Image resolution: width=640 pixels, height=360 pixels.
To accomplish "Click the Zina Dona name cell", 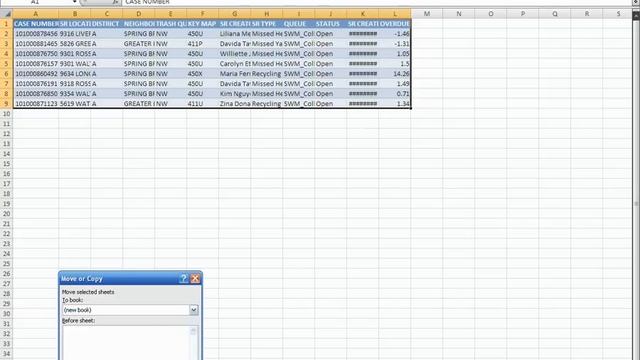I will pos(235,104).
